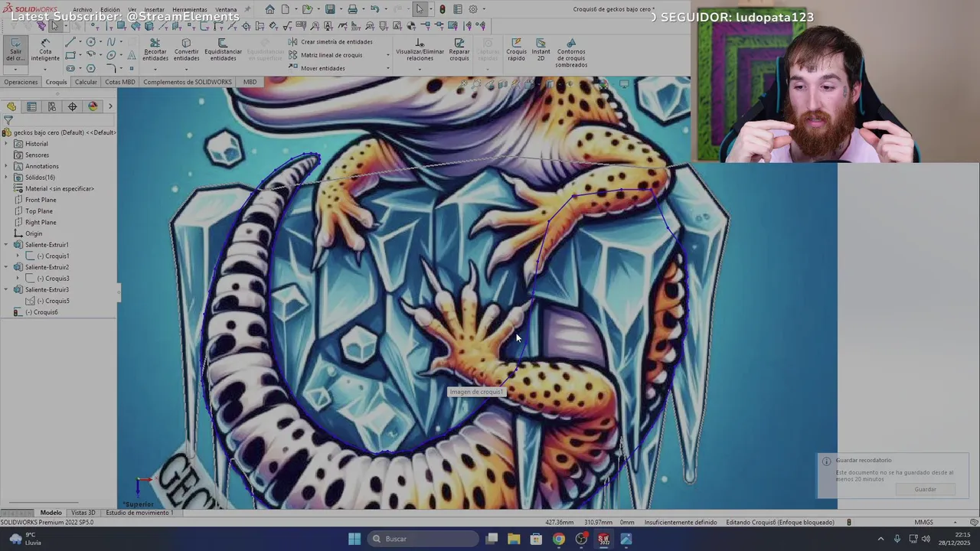This screenshot has height=551, width=980.
Task: Activate Recortar entidades trim tool
Action: pos(155,50)
